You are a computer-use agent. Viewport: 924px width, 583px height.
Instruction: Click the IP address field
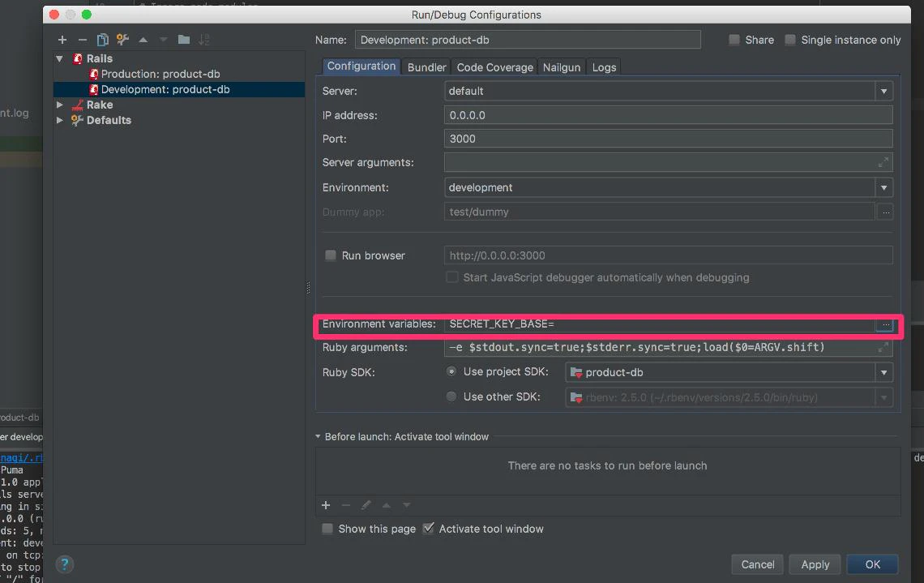[668, 115]
